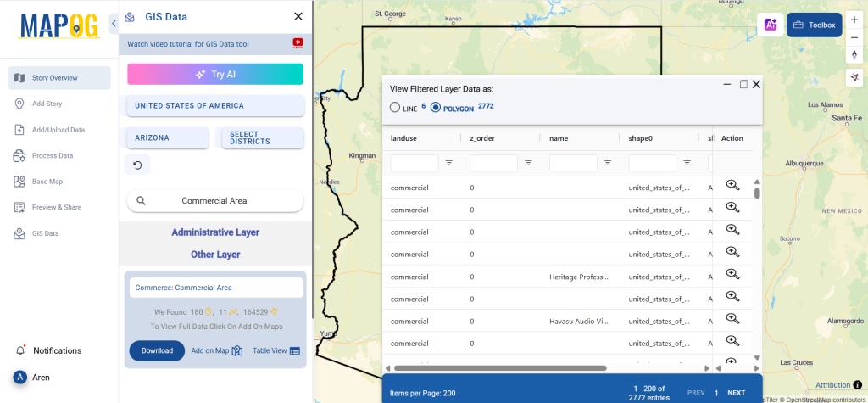Click the Try AI button
This screenshot has width=868, height=403.
click(x=215, y=74)
